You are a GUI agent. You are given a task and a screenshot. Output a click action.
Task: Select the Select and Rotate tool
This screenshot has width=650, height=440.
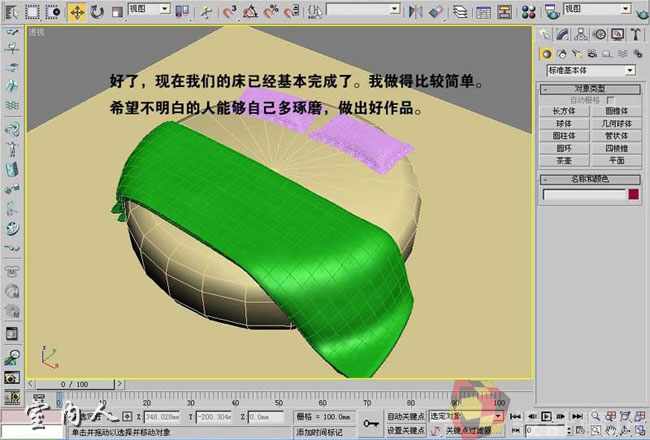[97, 12]
